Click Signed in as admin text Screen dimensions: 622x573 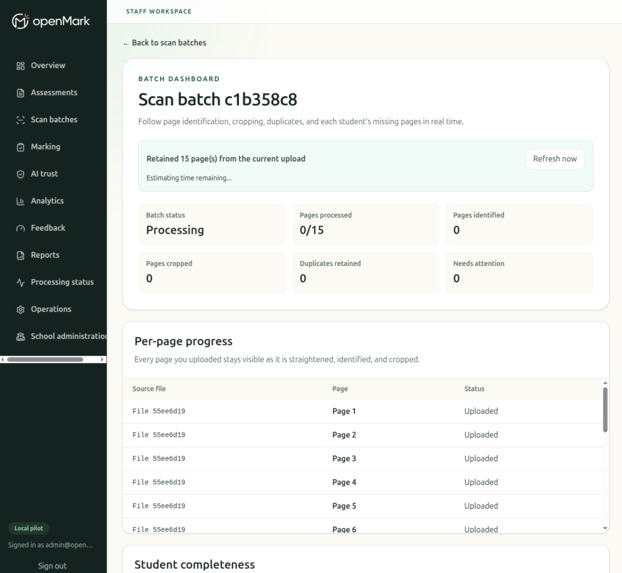click(x=50, y=545)
